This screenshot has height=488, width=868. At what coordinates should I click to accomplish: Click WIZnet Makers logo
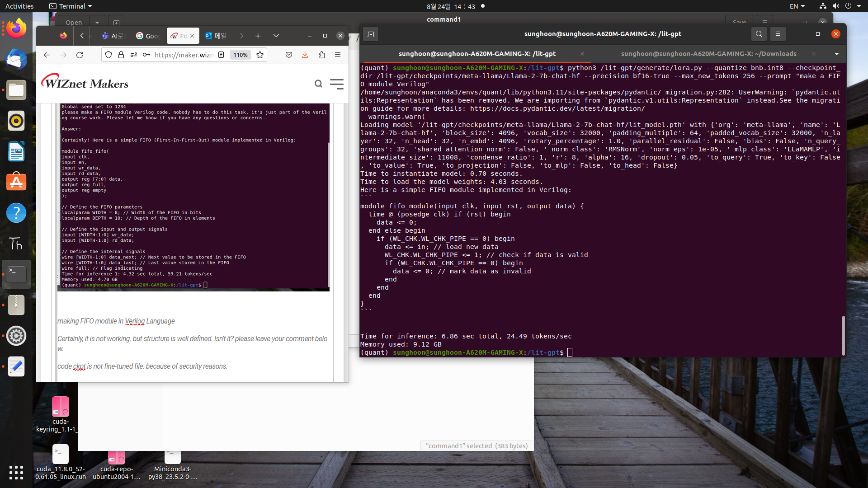[x=85, y=82]
